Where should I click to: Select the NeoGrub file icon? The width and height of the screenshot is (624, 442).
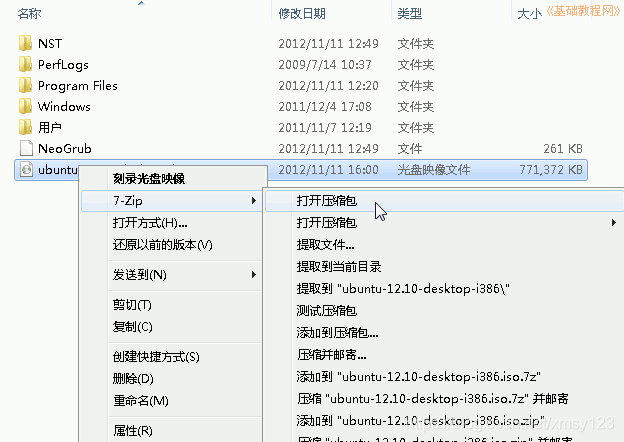(x=26, y=148)
